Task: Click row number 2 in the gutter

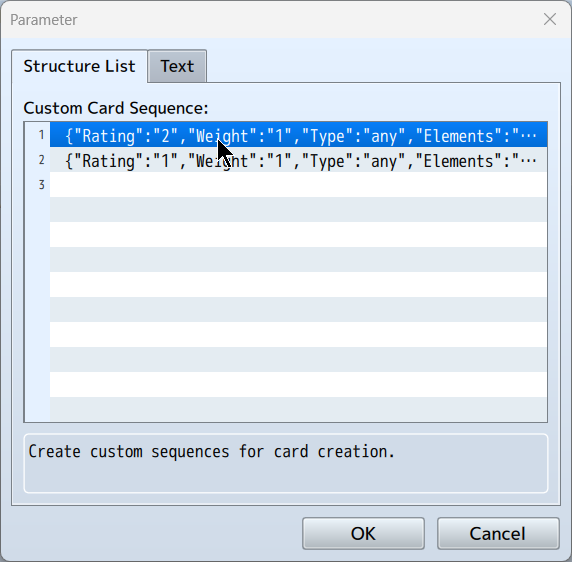Action: pos(41,160)
